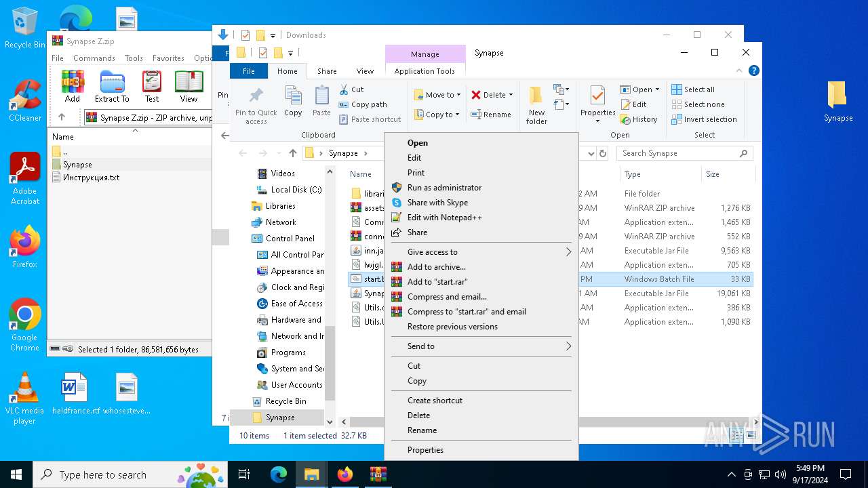
Task: Select Properties in the context menu
Action: (x=481, y=450)
